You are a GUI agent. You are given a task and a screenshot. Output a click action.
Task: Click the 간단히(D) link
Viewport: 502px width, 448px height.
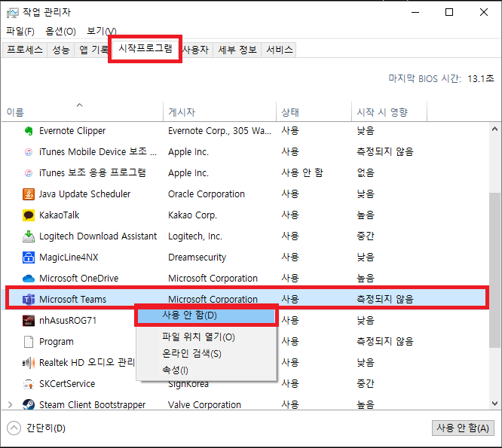click(x=46, y=428)
